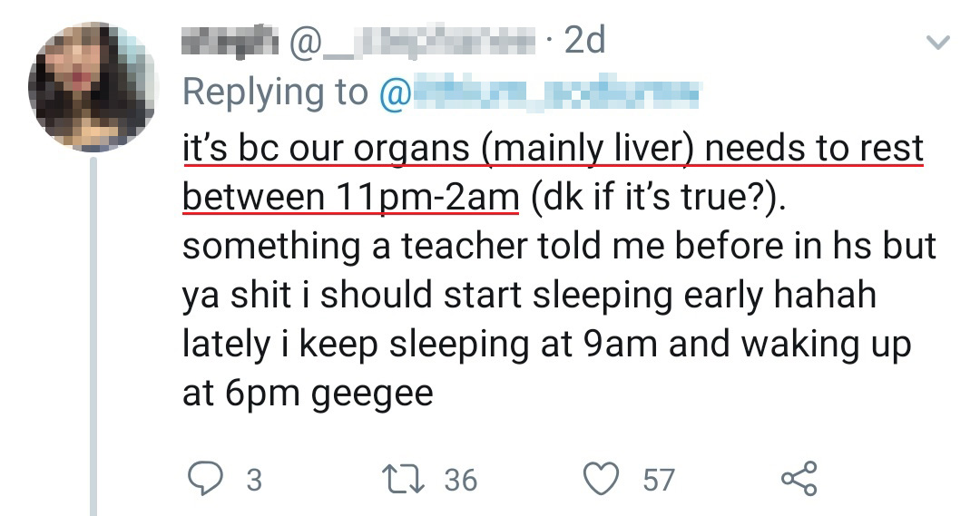Click the underlined "between 11pm-2am" text
980x516 pixels.
point(350,197)
